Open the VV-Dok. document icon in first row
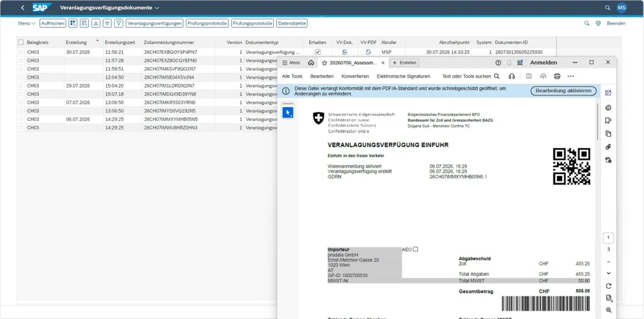 345,52
